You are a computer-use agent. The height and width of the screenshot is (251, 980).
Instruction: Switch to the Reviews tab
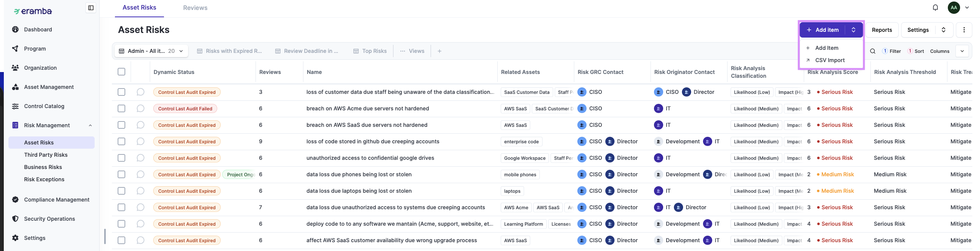click(x=195, y=8)
